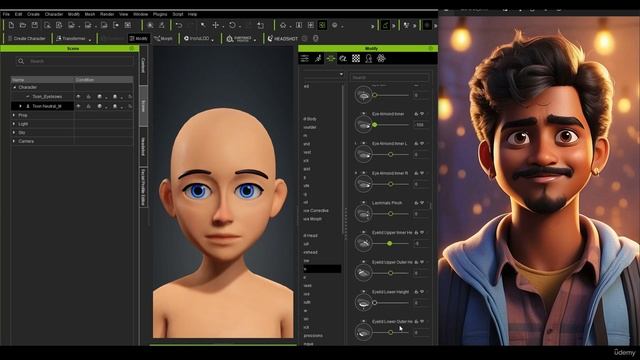The width and height of the screenshot is (640, 360).
Task: Switch to the Facial Profile Editor side tab
Action: click(x=143, y=187)
